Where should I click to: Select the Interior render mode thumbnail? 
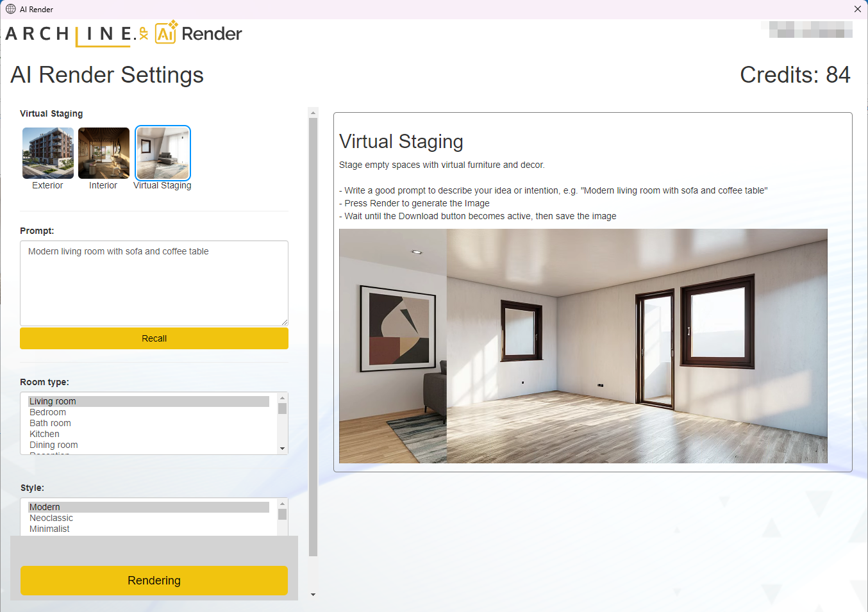(103, 153)
